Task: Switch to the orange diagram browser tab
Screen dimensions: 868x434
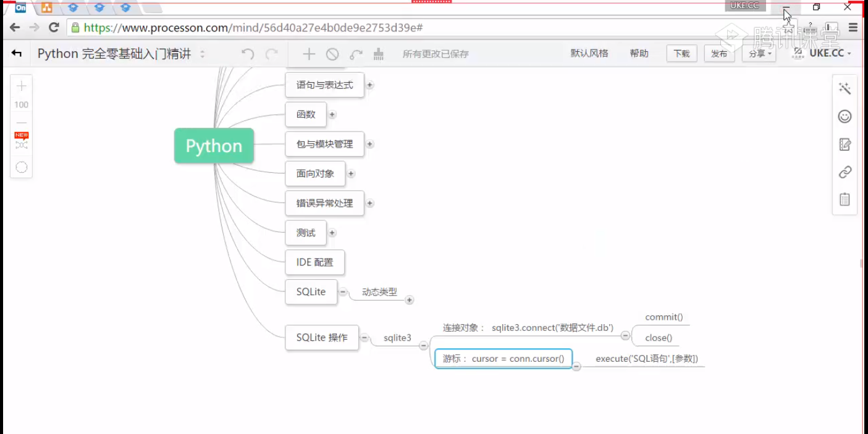Action: [x=47, y=8]
